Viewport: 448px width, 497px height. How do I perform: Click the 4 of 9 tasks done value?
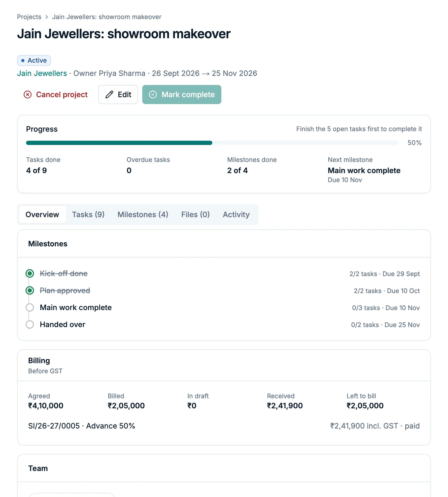click(36, 170)
